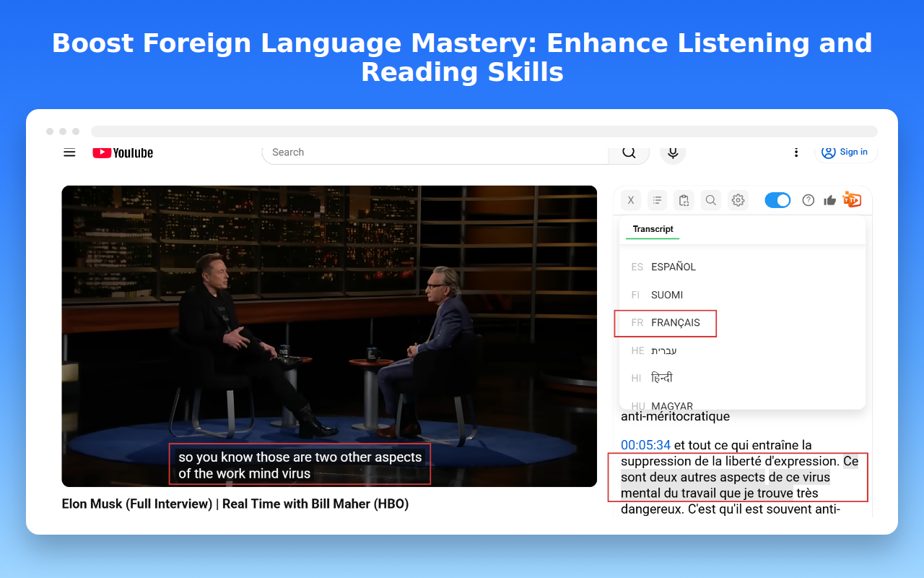Open the YouTube hamburger menu
The image size is (924, 578).
pos(69,152)
